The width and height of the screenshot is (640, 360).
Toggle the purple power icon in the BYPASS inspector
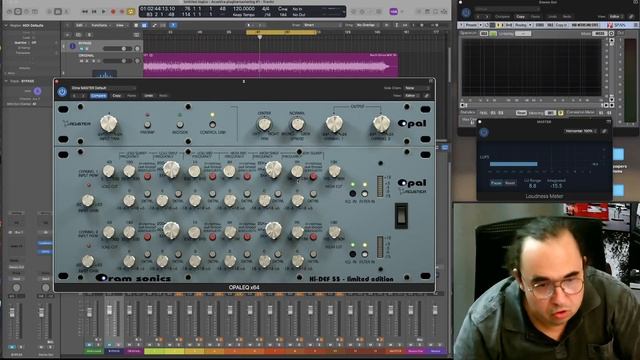[37, 91]
